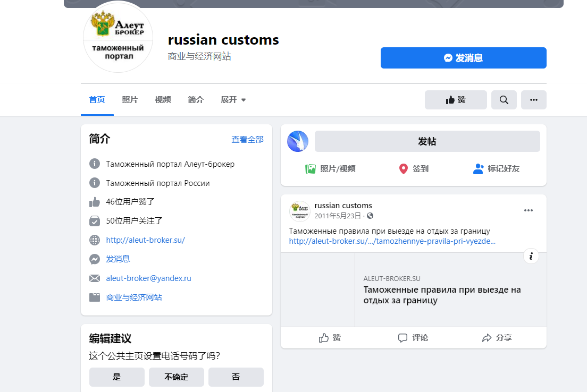Like the post using 赞 button

point(330,338)
